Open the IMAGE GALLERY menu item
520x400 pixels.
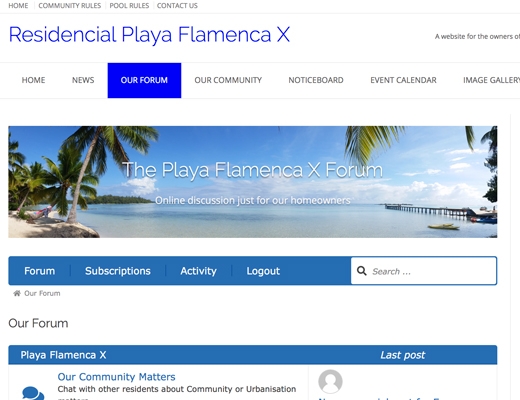click(491, 80)
